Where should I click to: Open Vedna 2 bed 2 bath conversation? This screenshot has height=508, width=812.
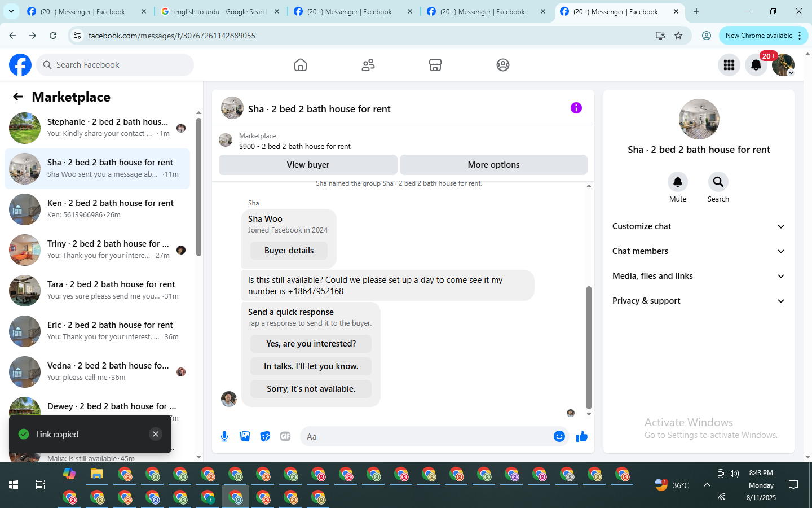[x=97, y=372]
